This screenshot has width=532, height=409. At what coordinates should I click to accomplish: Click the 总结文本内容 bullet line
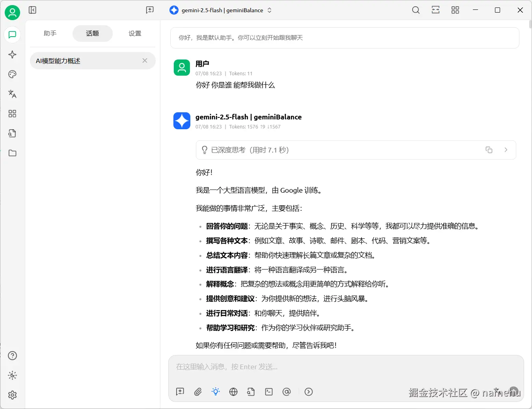(x=292, y=255)
